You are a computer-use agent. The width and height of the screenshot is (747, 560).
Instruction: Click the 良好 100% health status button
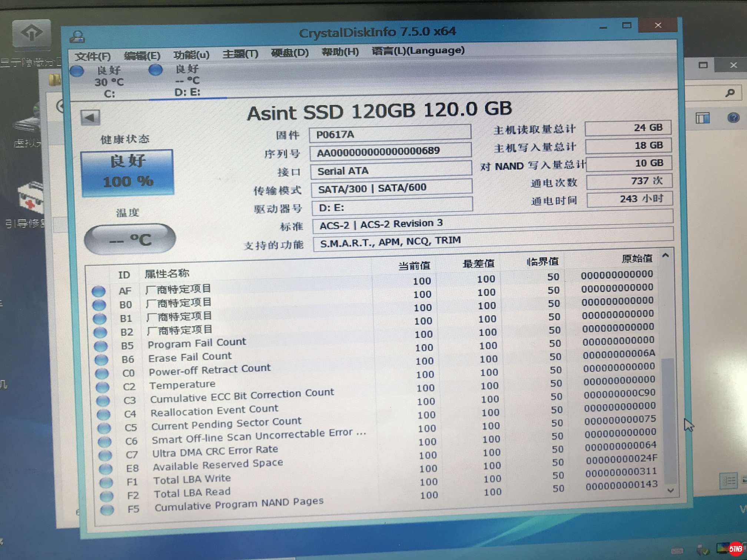click(127, 172)
